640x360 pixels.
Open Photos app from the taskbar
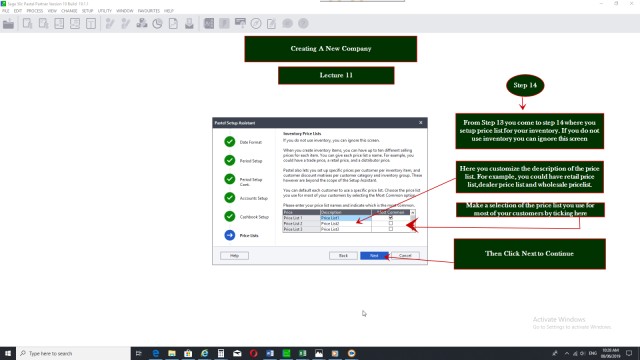tap(319, 353)
